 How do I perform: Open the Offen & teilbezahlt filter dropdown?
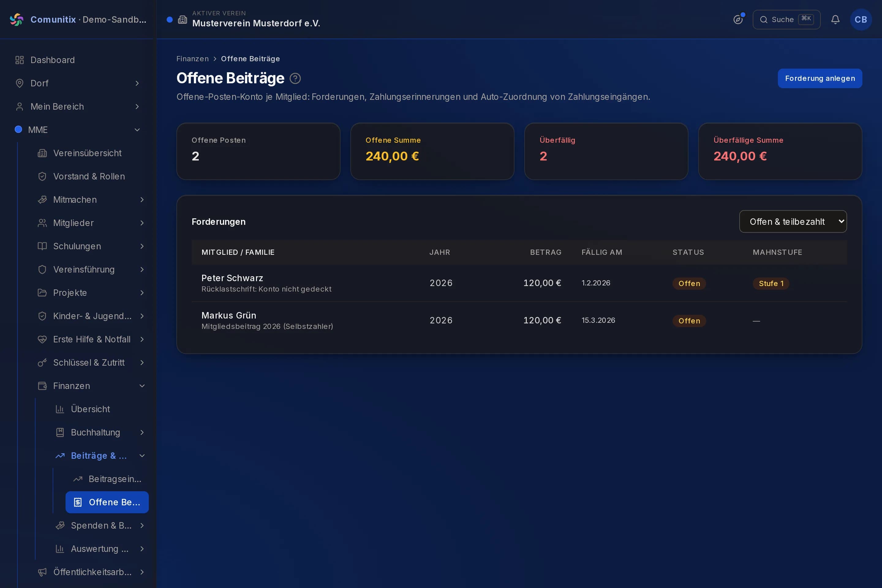click(x=793, y=222)
